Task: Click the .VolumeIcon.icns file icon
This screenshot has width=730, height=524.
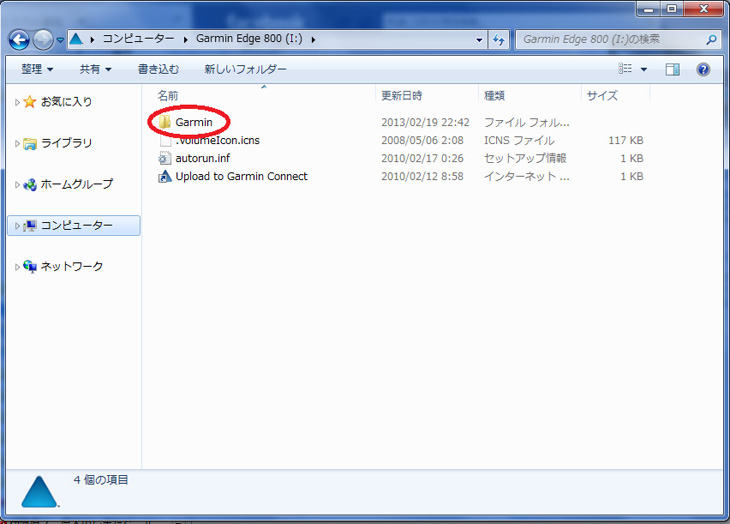Action: coord(165,140)
